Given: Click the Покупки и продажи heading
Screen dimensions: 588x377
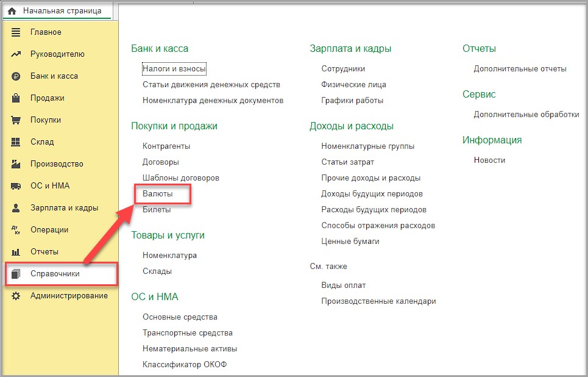Looking at the screenshot, I should pyautogui.click(x=174, y=126).
